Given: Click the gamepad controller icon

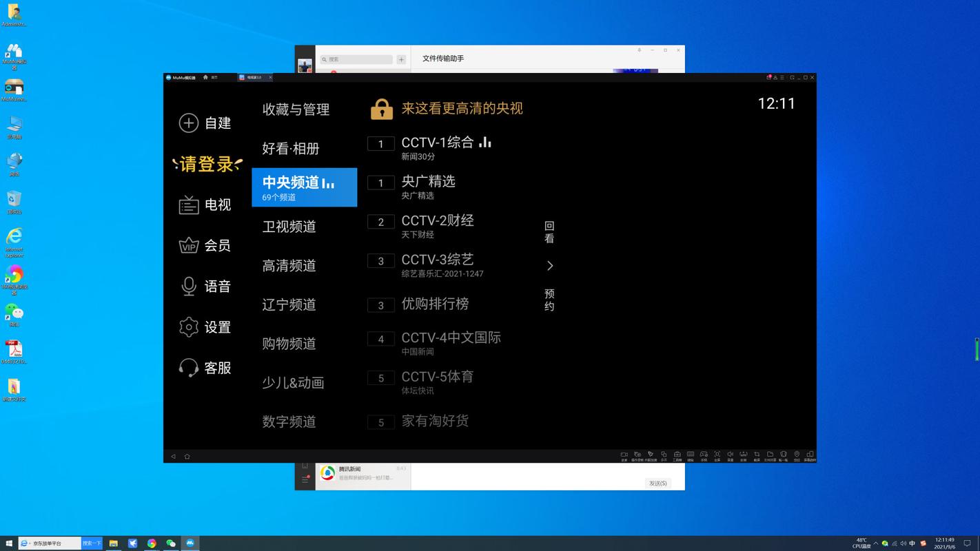Looking at the screenshot, I should (x=704, y=455).
